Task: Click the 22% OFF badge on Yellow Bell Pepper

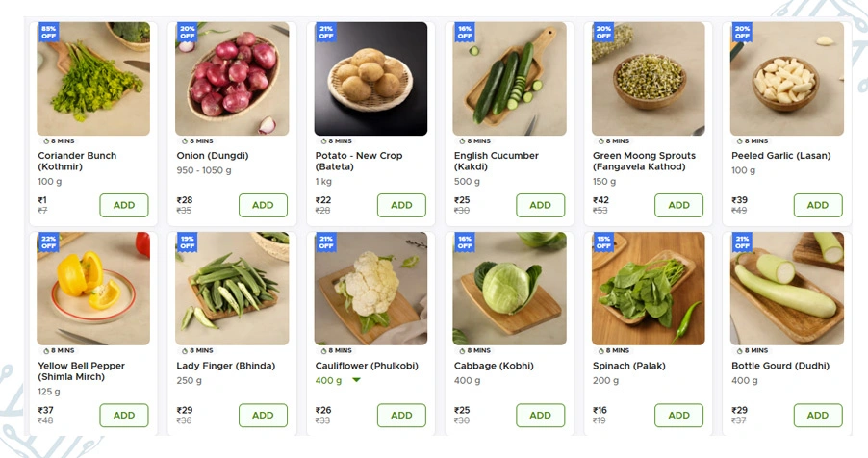Action: (48, 242)
